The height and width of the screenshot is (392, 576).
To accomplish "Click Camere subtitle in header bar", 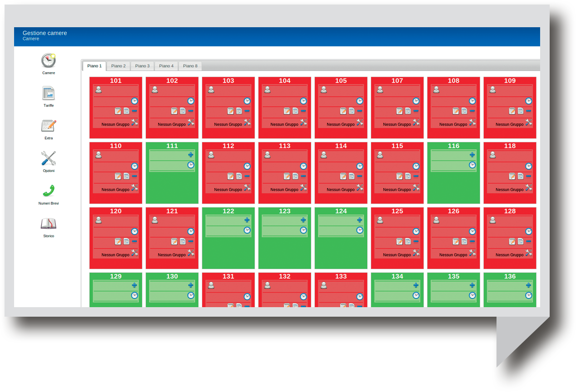I will pos(31,39).
